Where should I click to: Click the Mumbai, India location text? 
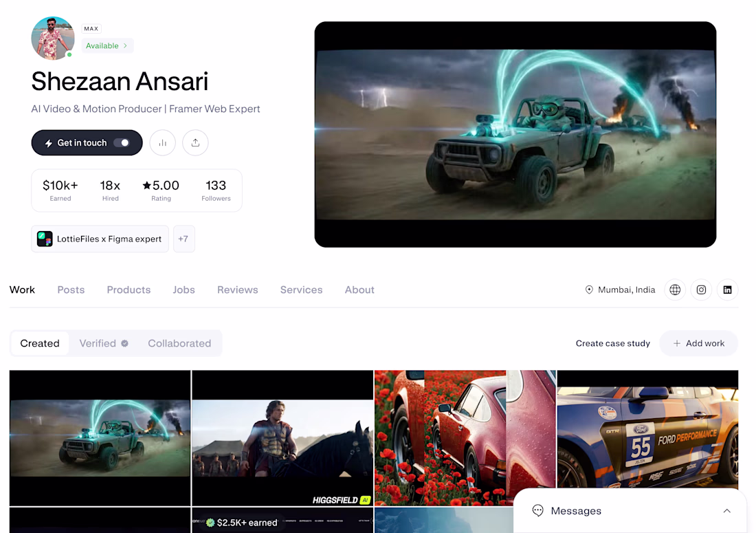click(626, 290)
